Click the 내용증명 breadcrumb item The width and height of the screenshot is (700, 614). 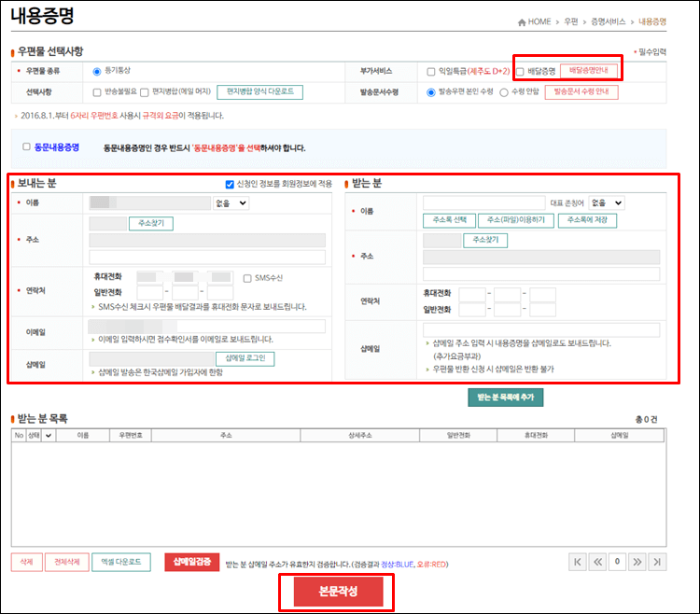tap(652, 21)
